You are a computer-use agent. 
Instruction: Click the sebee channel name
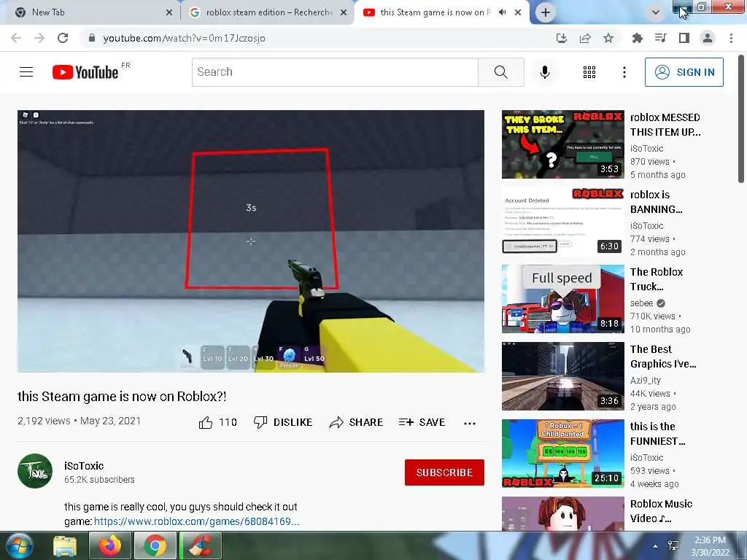pyautogui.click(x=641, y=303)
